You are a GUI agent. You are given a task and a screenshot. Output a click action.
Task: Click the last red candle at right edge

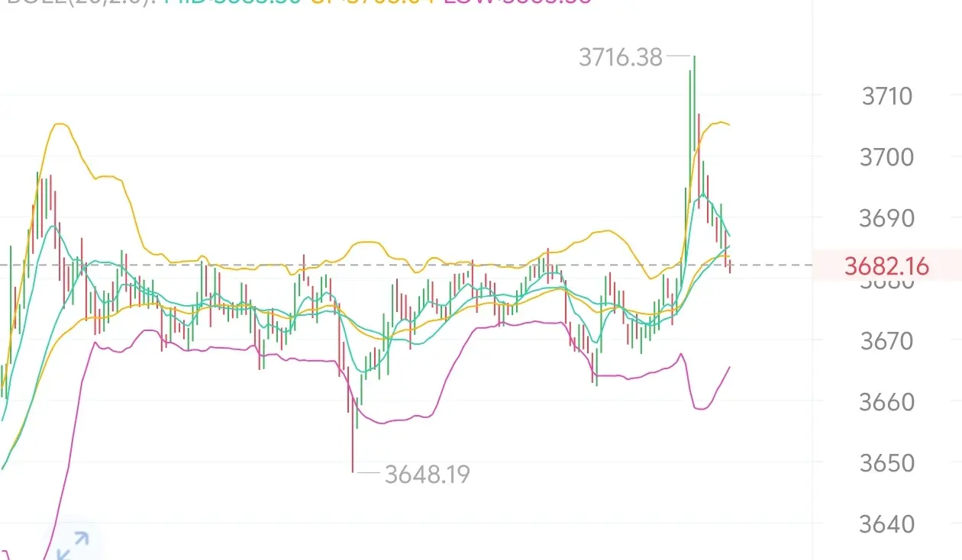tap(730, 266)
